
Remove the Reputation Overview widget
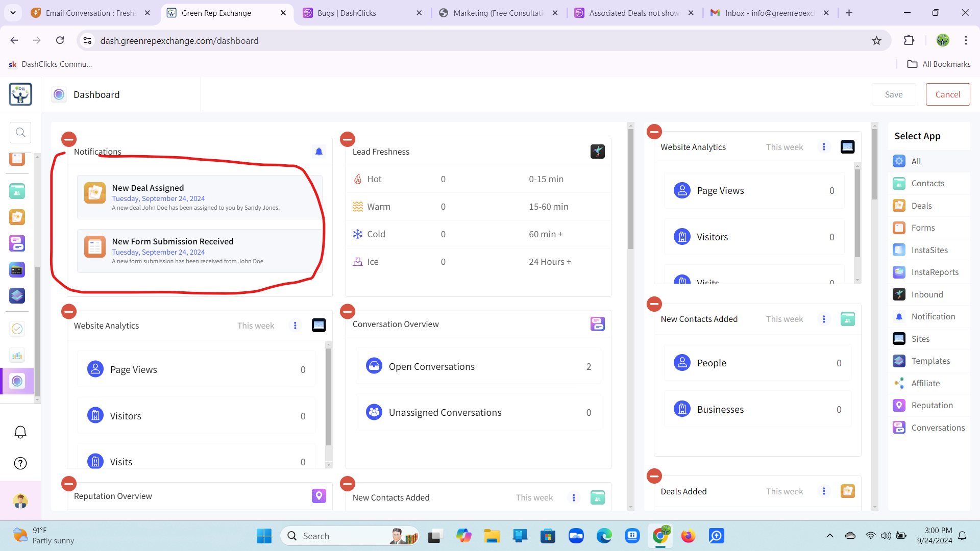(x=69, y=483)
